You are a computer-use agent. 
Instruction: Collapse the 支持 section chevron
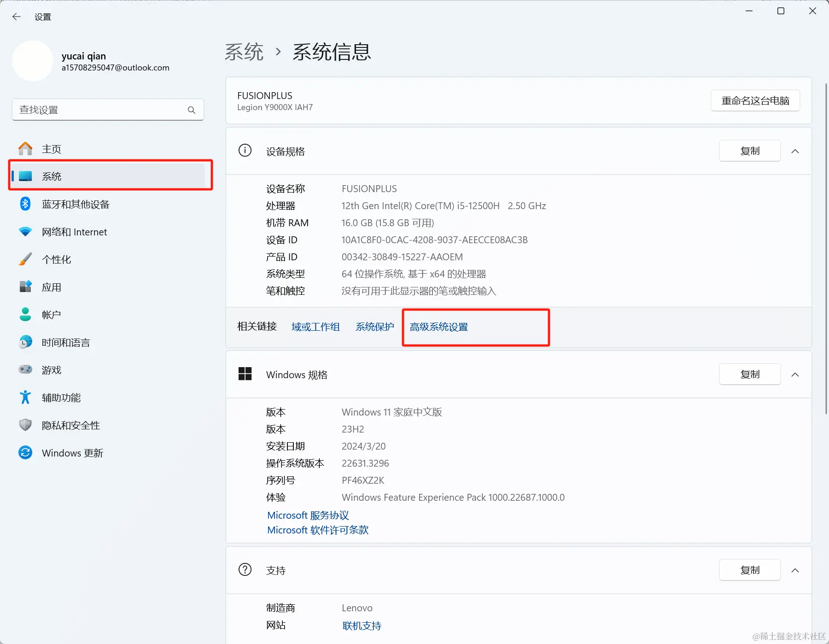[795, 570]
